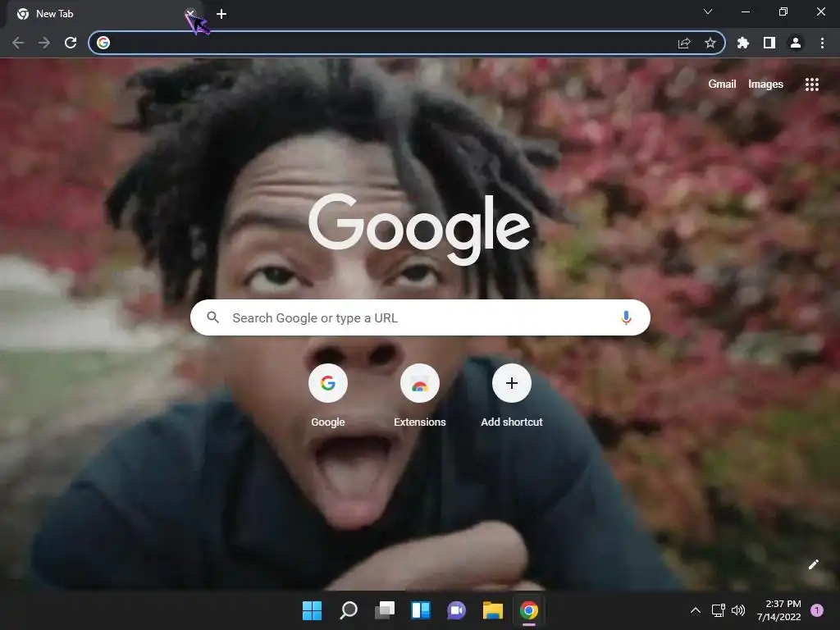Open the volume tray icon
This screenshot has width=840, height=630.
[x=738, y=610]
